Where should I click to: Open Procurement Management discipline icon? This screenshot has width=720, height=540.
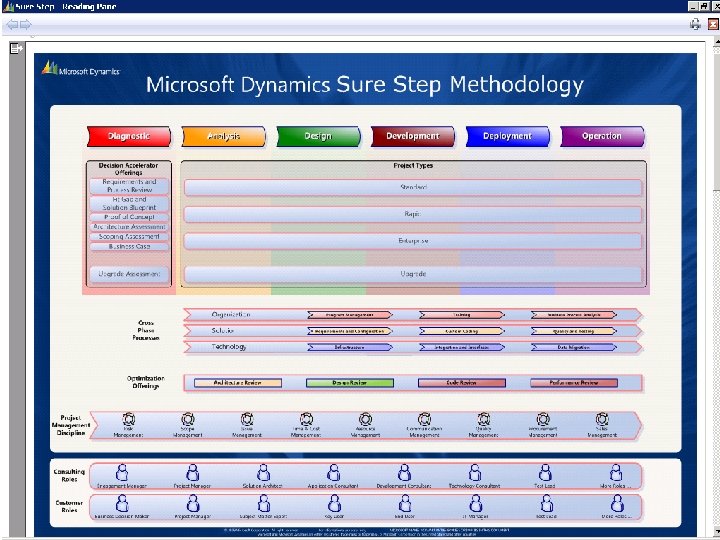[543, 419]
